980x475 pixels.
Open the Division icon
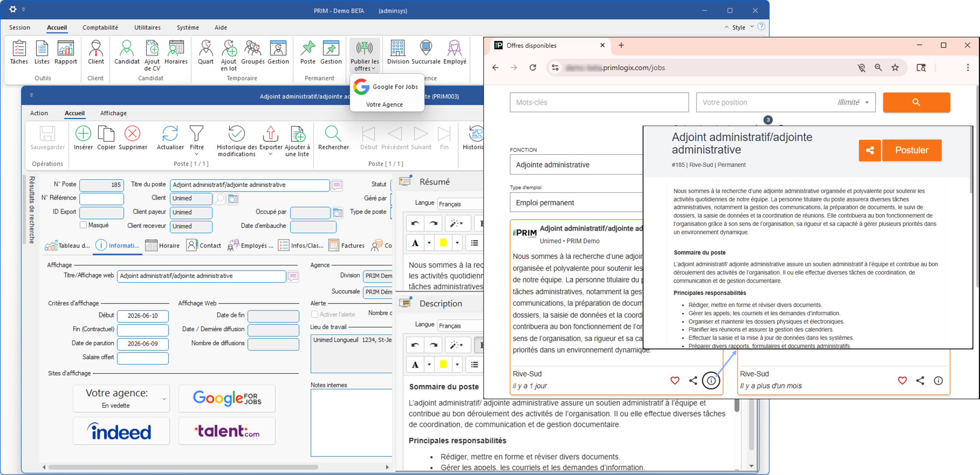pyautogui.click(x=398, y=52)
